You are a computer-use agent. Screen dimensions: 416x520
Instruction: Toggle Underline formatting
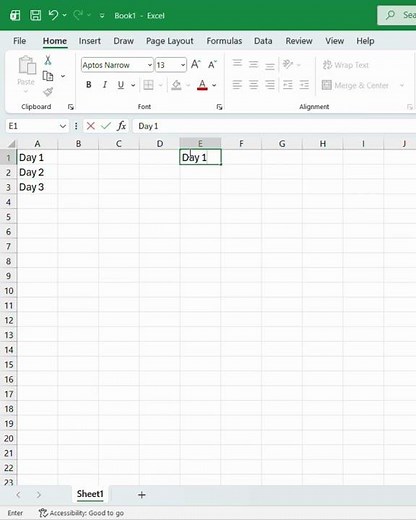pos(121,85)
